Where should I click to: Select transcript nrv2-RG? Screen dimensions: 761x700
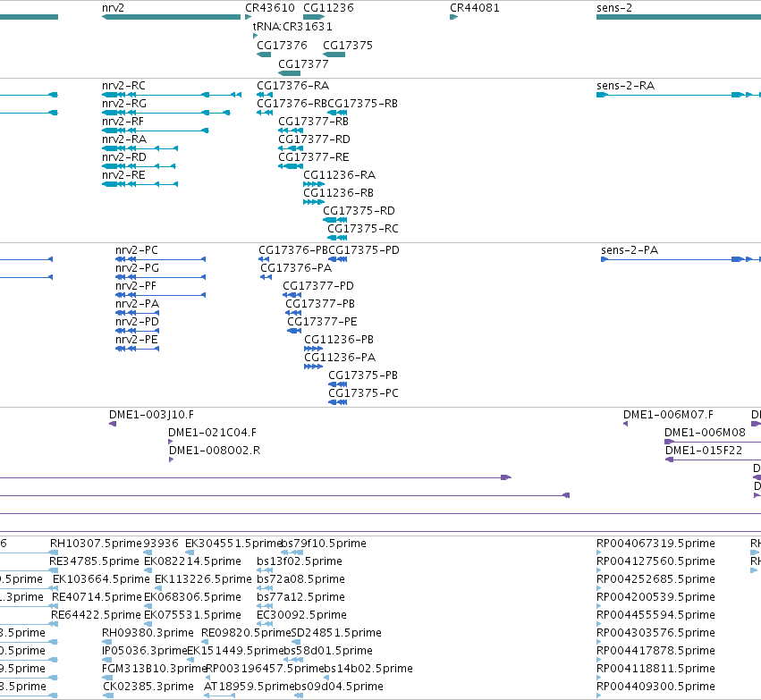[124, 104]
